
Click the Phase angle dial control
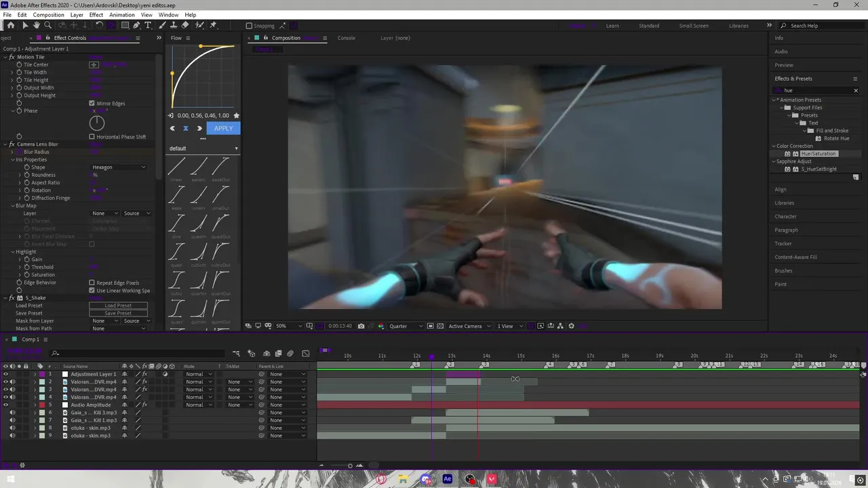[x=97, y=123]
